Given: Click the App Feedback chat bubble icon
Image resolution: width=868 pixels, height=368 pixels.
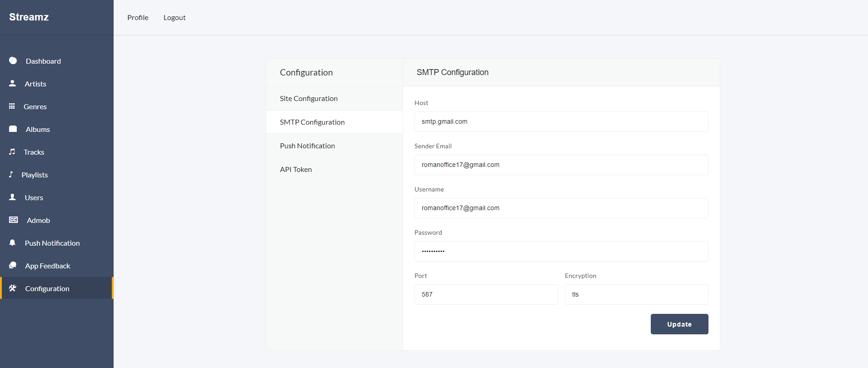Looking at the screenshot, I should (13, 265).
